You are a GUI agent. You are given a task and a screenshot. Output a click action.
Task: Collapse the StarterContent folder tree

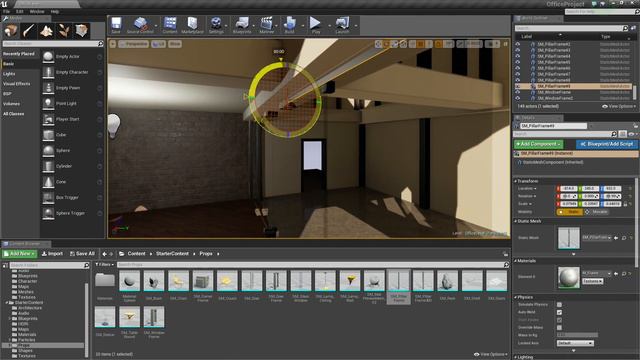[7, 303]
